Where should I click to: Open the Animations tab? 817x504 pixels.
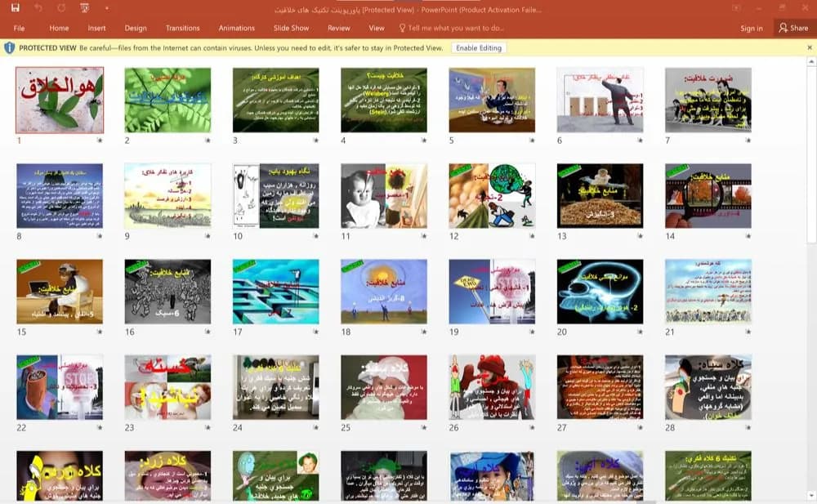pyautogui.click(x=237, y=28)
